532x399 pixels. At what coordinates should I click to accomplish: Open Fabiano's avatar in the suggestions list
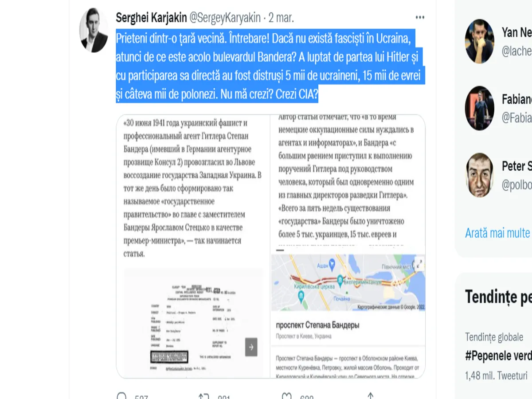[x=480, y=108]
